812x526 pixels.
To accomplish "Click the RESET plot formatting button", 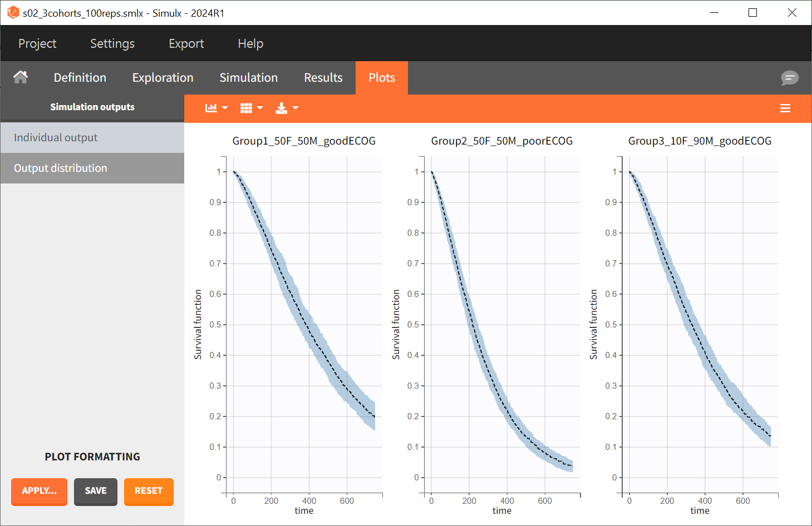I will coord(149,491).
